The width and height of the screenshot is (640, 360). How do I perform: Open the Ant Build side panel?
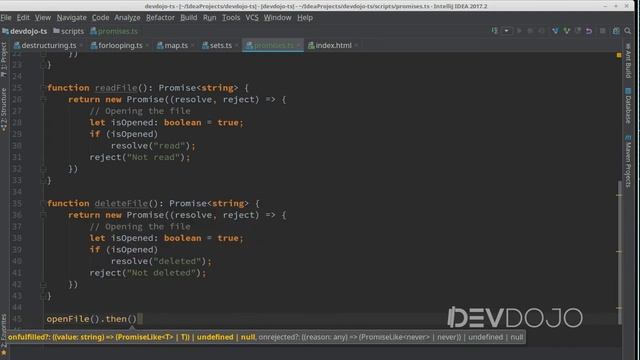pyautogui.click(x=628, y=60)
